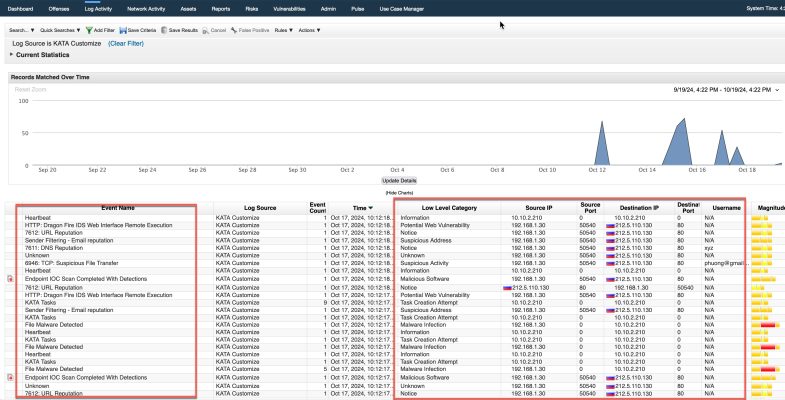The height and width of the screenshot is (400, 785).
Task: Go to the Network Activity tab
Action: 146,9
